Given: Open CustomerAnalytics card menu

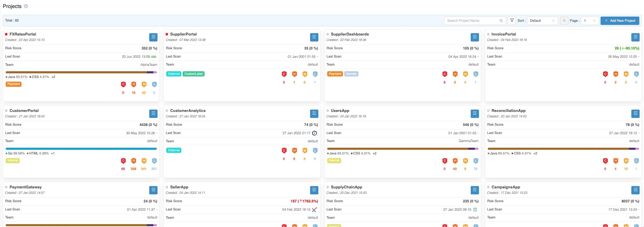Looking at the screenshot, I should [x=314, y=113].
